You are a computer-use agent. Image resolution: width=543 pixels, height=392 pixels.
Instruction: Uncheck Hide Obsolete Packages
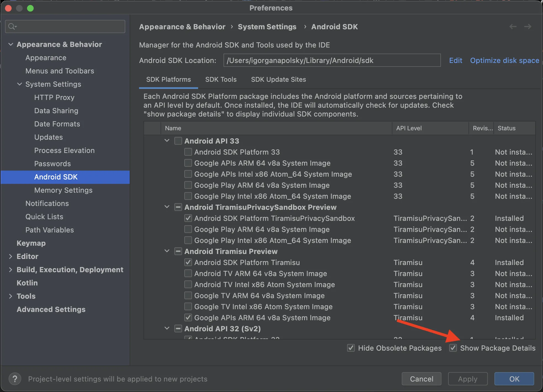pos(351,348)
